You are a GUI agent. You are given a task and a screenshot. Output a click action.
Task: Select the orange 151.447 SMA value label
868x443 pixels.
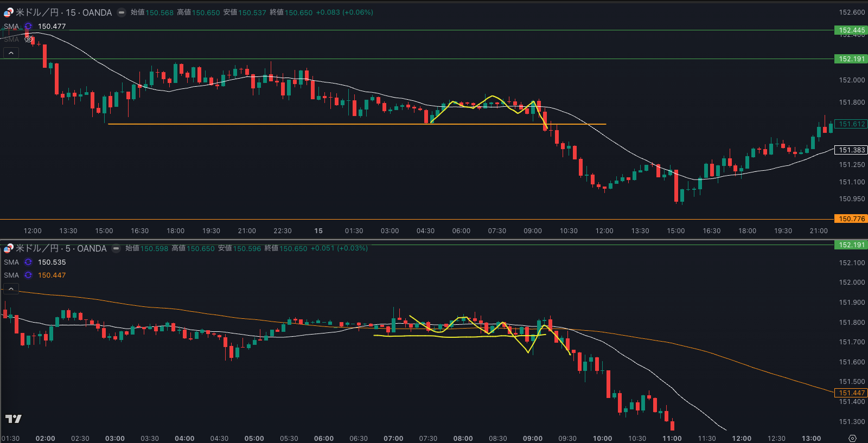tap(851, 393)
